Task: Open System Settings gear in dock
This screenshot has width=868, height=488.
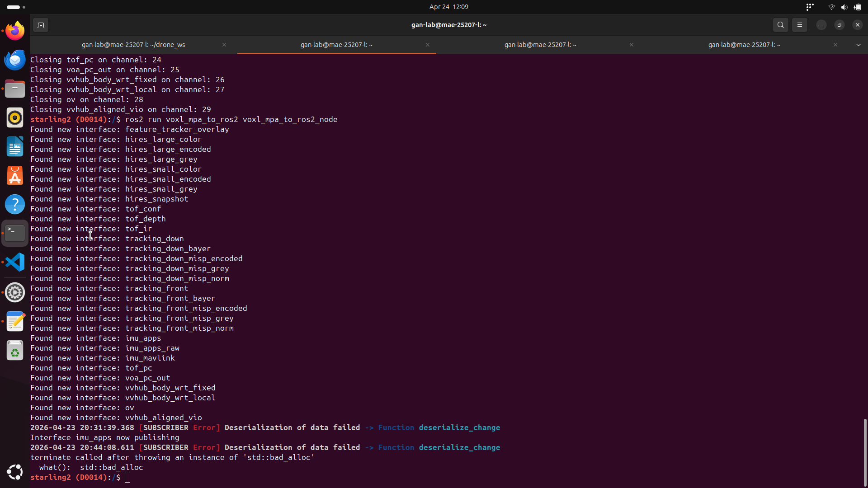Action: click(15, 292)
